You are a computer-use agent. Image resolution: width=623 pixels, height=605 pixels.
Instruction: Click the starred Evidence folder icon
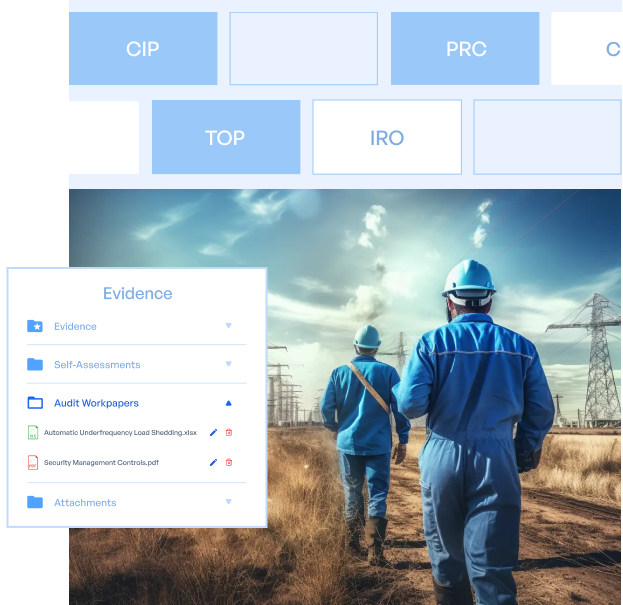coord(35,326)
